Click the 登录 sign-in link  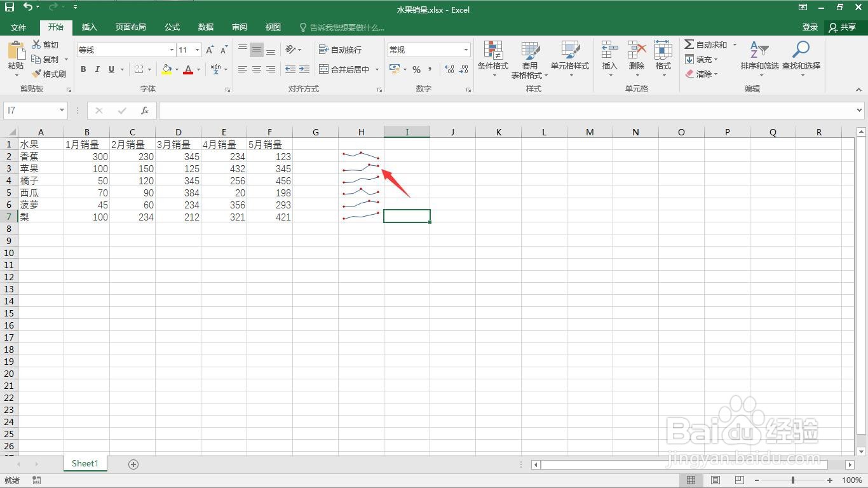[810, 27]
